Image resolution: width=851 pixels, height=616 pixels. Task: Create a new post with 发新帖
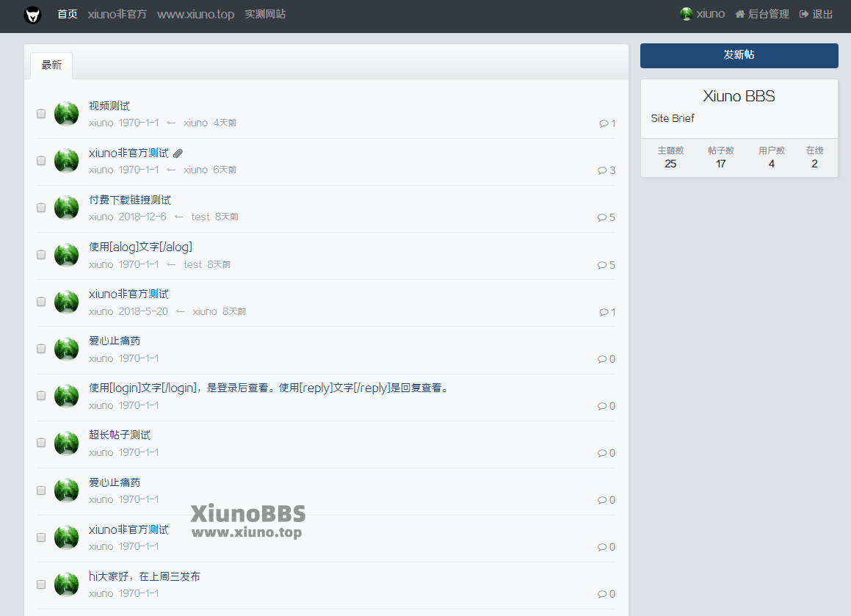(739, 55)
